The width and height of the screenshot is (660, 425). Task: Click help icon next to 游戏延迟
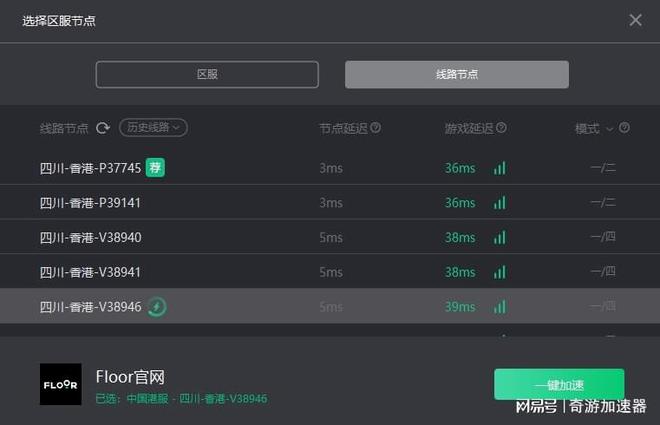(x=501, y=128)
